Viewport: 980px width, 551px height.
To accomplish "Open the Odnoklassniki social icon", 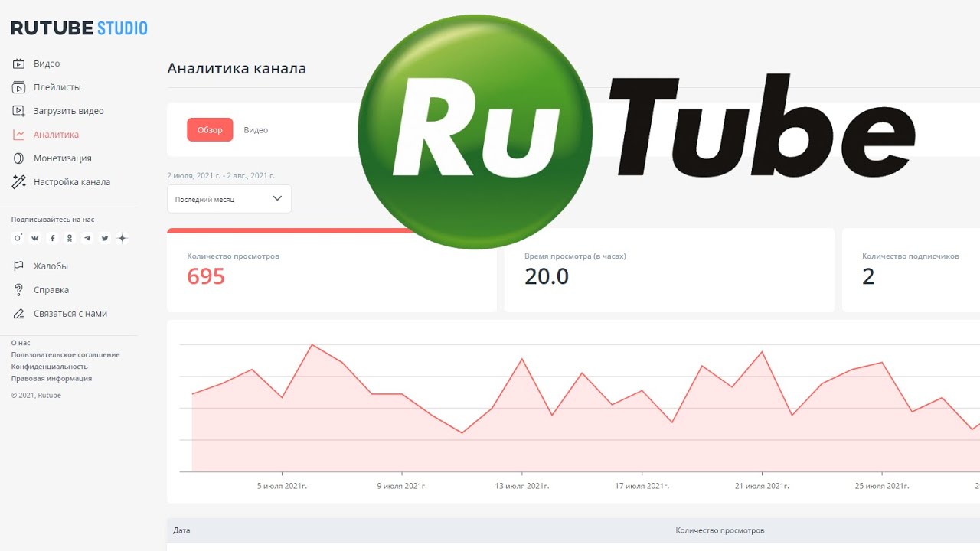I will point(70,238).
